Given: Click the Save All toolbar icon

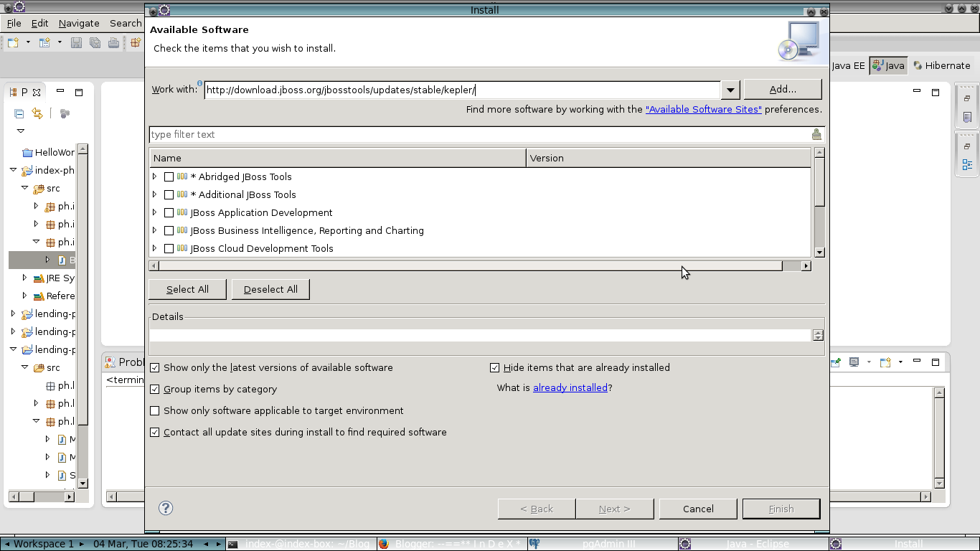Looking at the screenshot, I should [95, 43].
